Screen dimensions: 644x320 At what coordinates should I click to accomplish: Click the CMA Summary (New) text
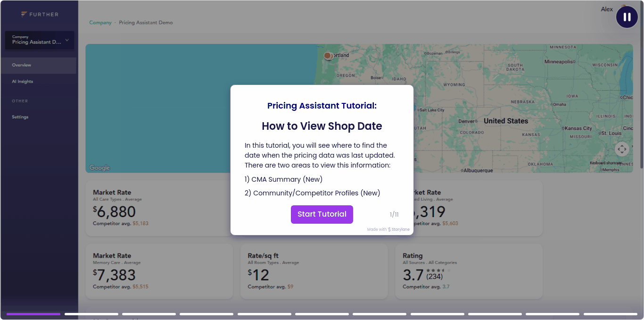click(x=284, y=179)
